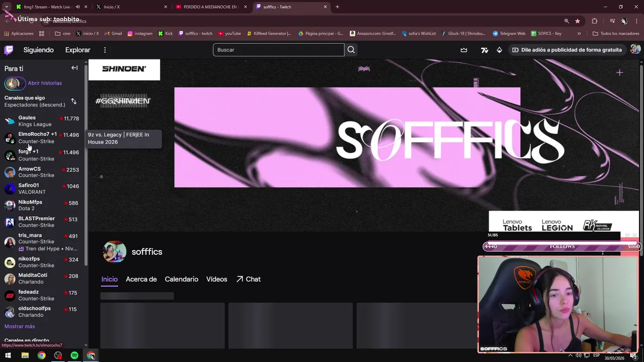Image resolution: width=644 pixels, height=362 pixels.
Task: Open zoom magnifier in address bar
Action: click(567, 21)
